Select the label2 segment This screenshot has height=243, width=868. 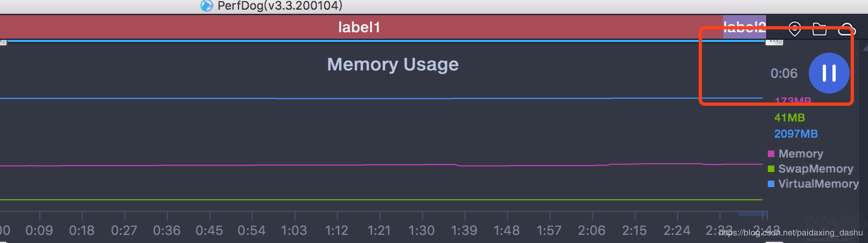click(744, 27)
